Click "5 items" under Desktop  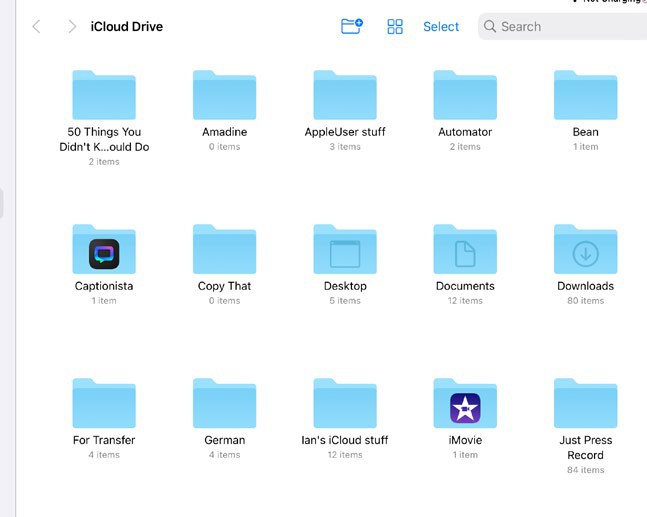coord(345,301)
